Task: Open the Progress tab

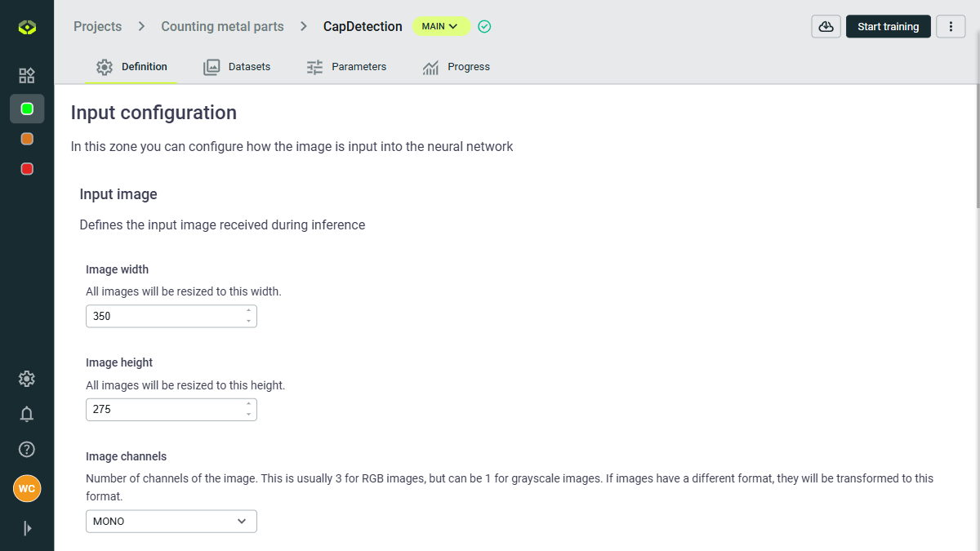Action: 456,67
